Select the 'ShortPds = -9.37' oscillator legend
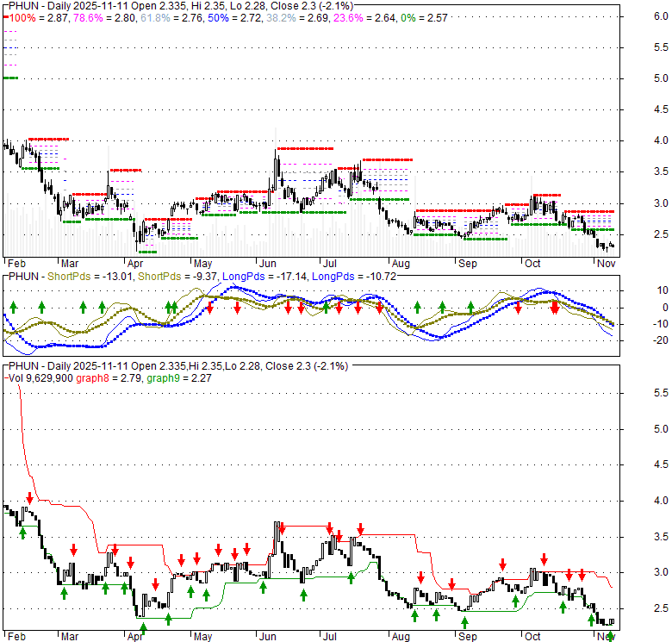The width and height of the screenshot is (672, 642). 177,277
